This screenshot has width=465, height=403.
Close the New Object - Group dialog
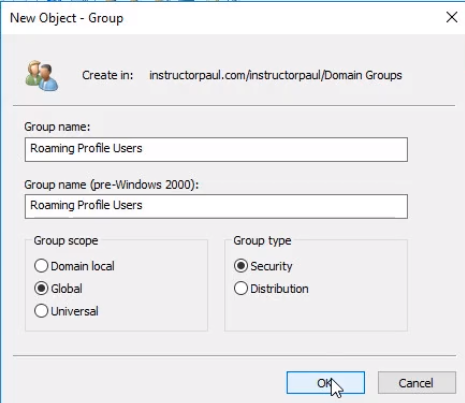click(x=452, y=17)
